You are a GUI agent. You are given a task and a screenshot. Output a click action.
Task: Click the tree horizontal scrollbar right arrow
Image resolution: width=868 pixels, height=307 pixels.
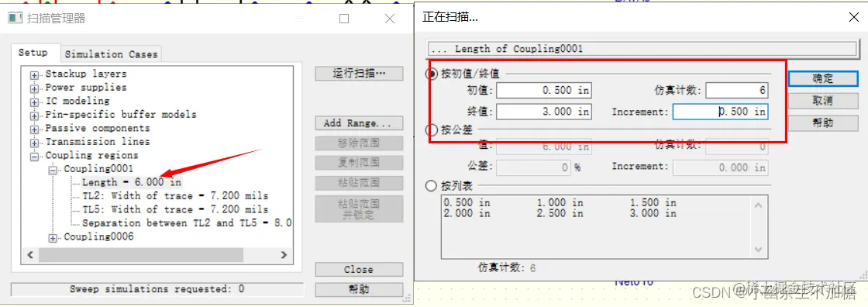284,256
